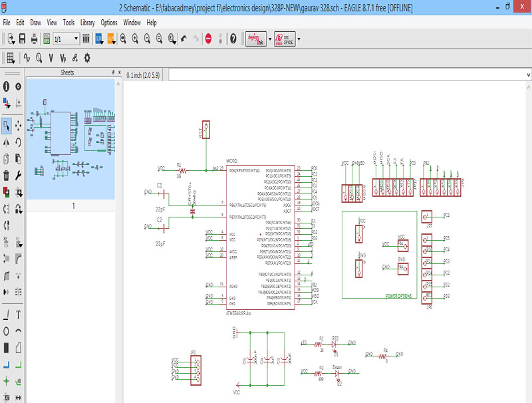Select the Info tool in left toolbar
The height and width of the screenshot is (403, 532).
click(6, 86)
